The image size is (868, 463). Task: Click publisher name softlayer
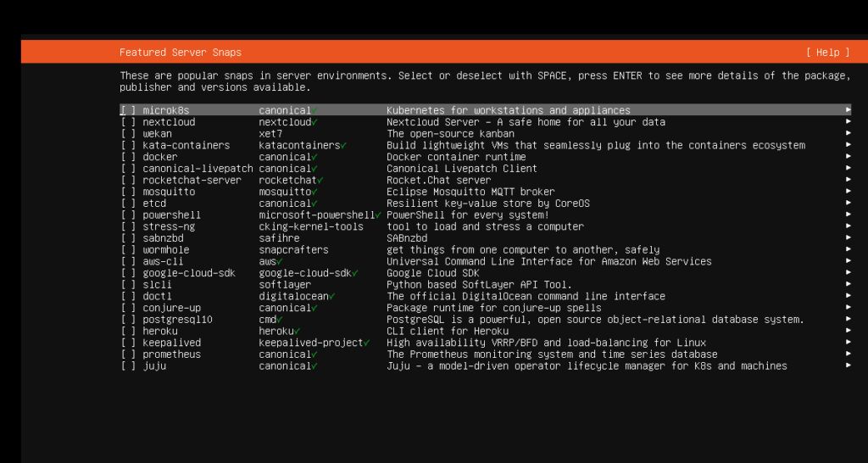(x=285, y=285)
